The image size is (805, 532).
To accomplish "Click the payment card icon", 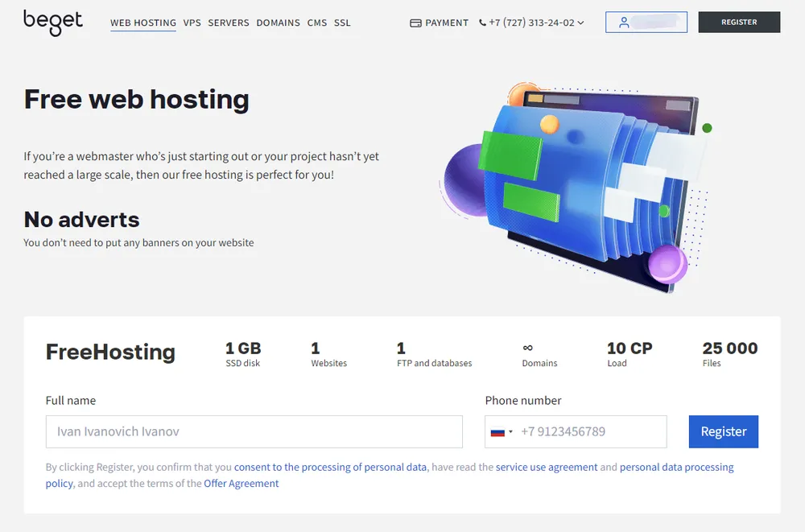I will click(415, 23).
